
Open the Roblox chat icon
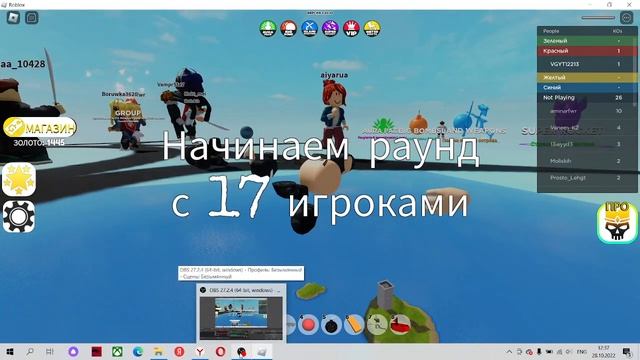click(31, 18)
